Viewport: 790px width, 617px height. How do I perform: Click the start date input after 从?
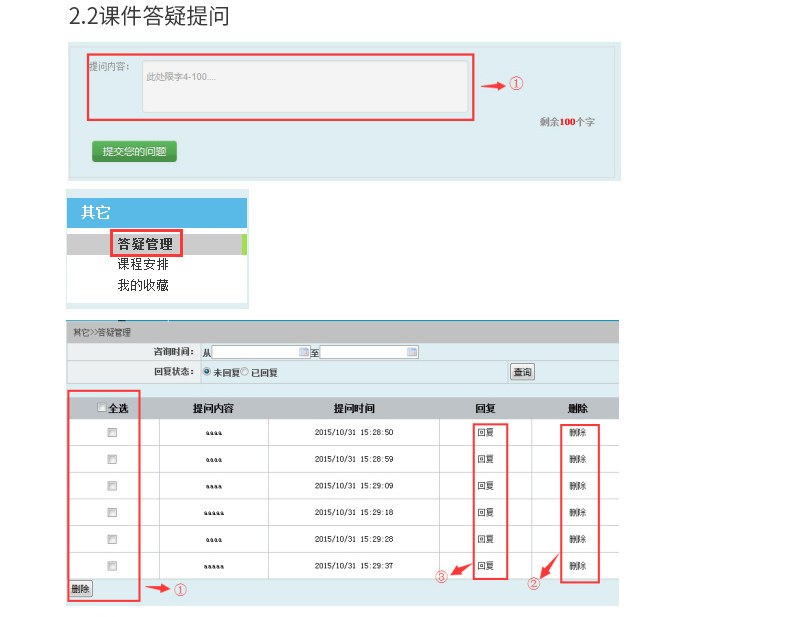click(x=255, y=352)
